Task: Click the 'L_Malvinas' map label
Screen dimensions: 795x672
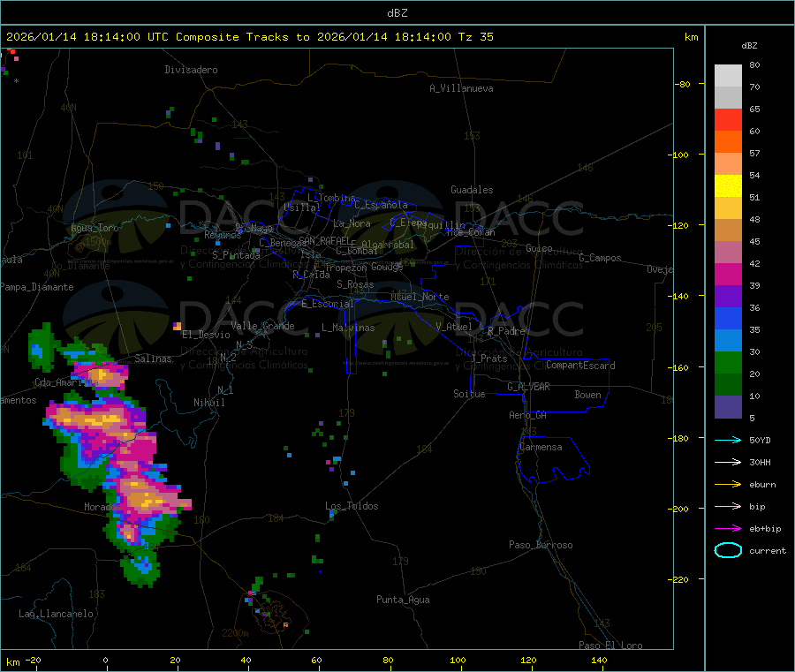Action: tap(348, 328)
